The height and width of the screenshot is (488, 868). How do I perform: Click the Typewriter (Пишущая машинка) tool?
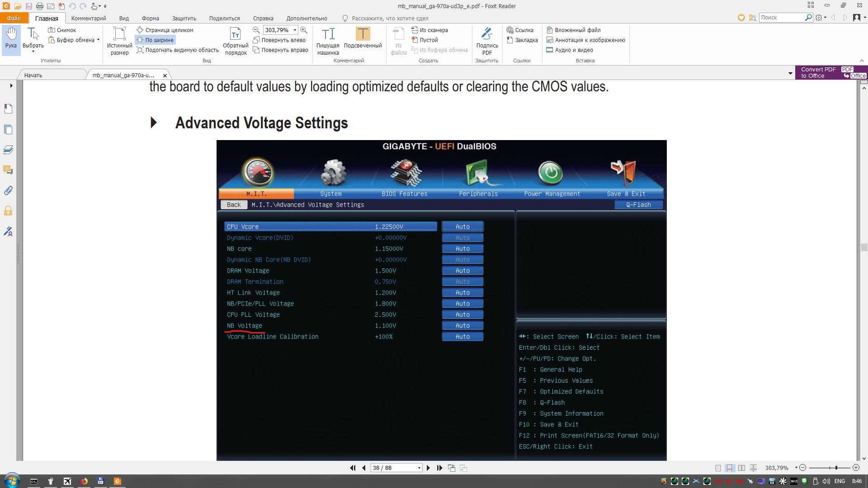pos(327,41)
